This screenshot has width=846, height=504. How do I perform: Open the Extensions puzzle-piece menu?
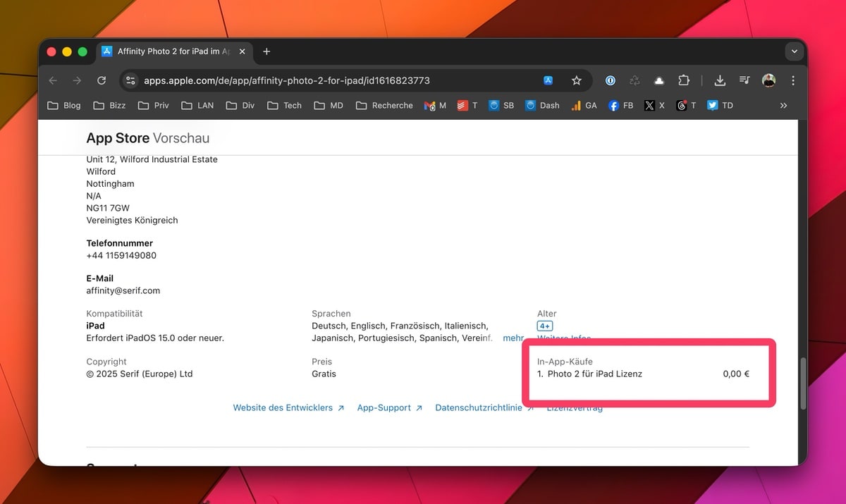(683, 80)
